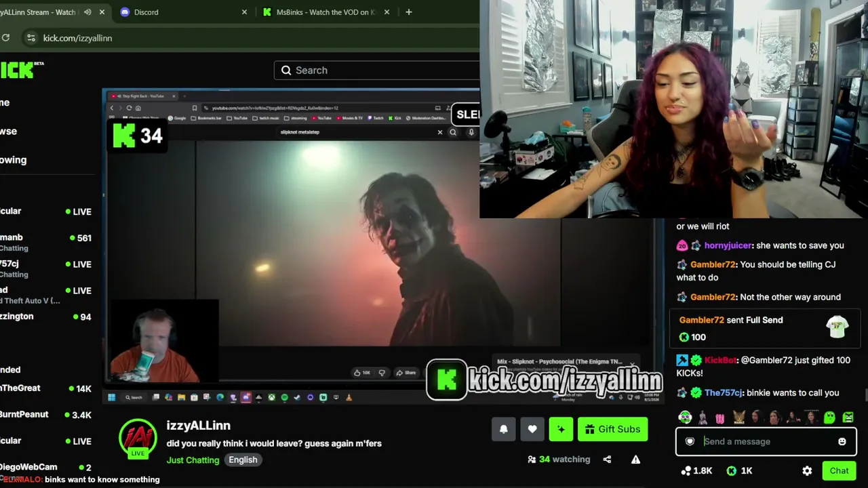
Task: Click the KickBot username in chat
Action: 721,361
